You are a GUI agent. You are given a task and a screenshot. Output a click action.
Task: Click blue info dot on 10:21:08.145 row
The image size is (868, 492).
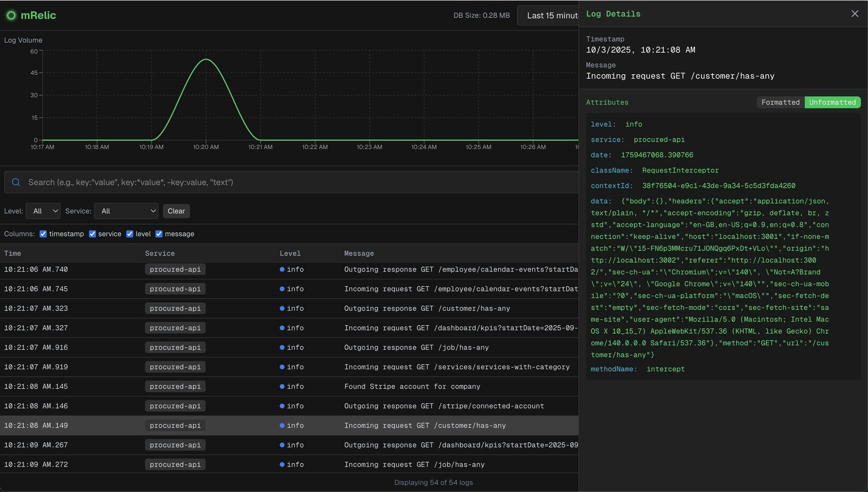click(282, 387)
